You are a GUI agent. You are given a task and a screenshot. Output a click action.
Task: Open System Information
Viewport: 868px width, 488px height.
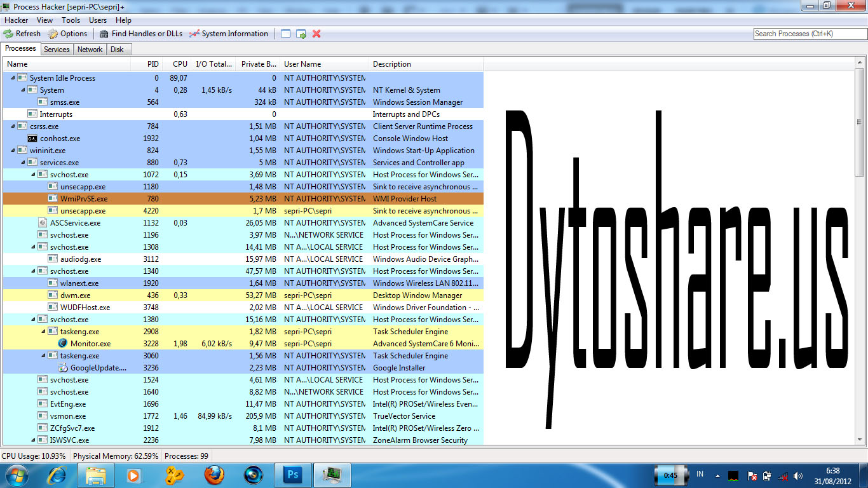[x=229, y=34]
